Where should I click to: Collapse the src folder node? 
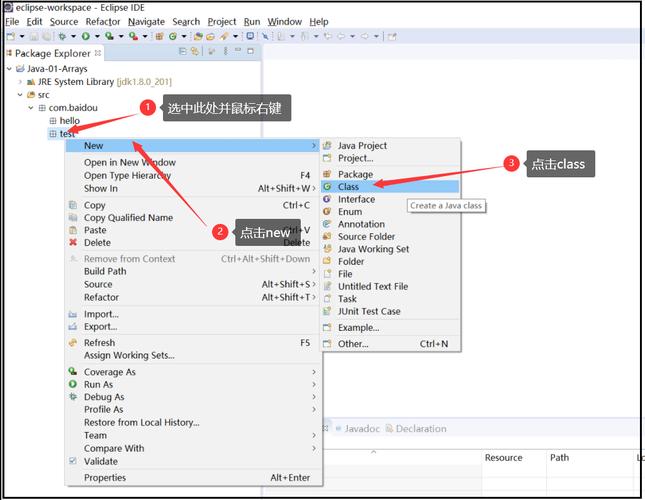(x=20, y=95)
